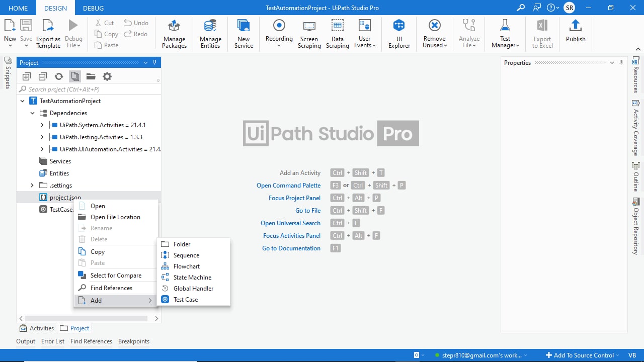Click the Project panel horizontal scrollbar
Image resolution: width=644 pixels, height=362 pixels.
pos(86,319)
